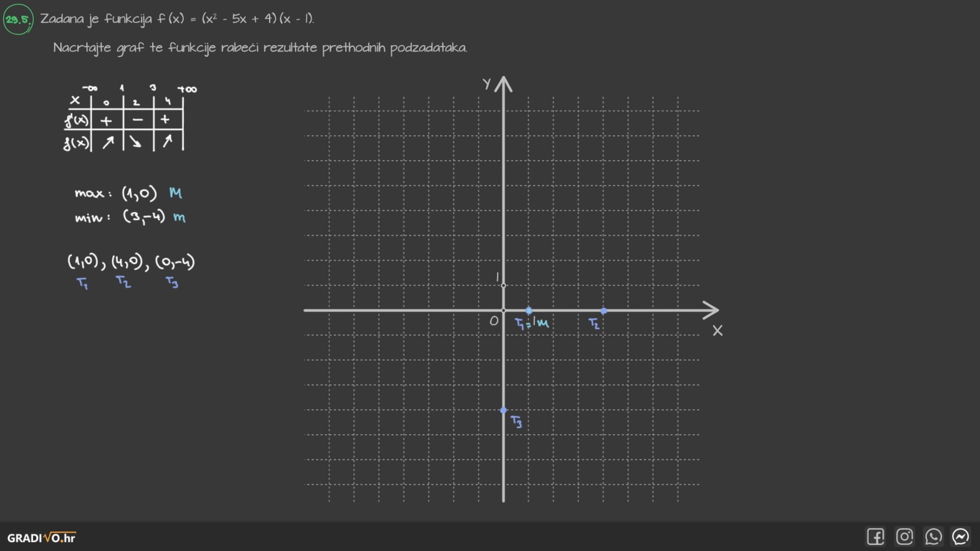Click the minus sign in the derivative table
Viewport: 980px width, 551px height.
coord(137,120)
